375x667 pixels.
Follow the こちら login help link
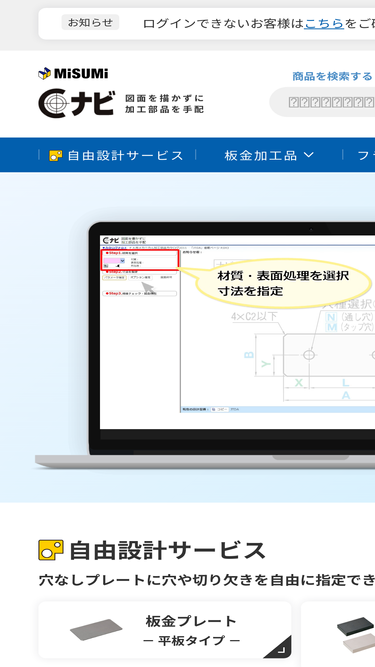324,23
